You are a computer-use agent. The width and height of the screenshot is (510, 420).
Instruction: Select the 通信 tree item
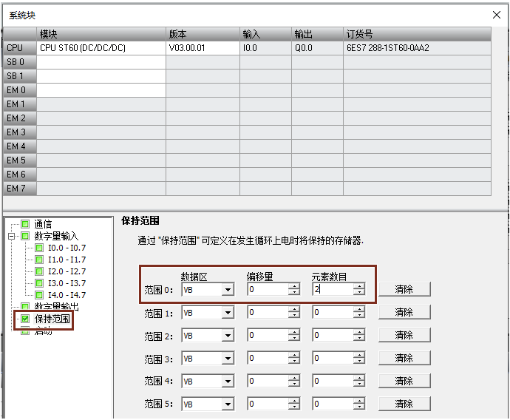(x=43, y=224)
